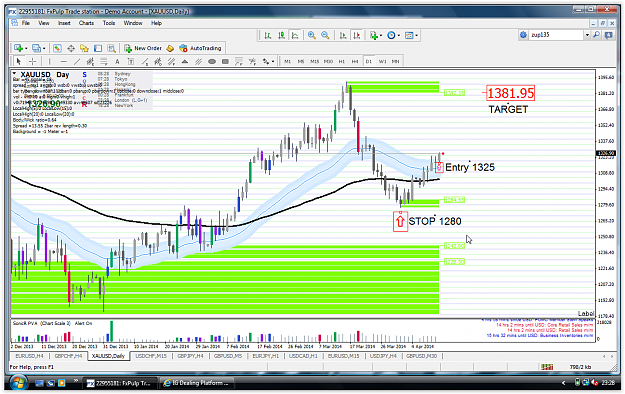Viewport: 625px width, 394px height.
Task: Select the W1 timeframe
Action: click(382, 61)
